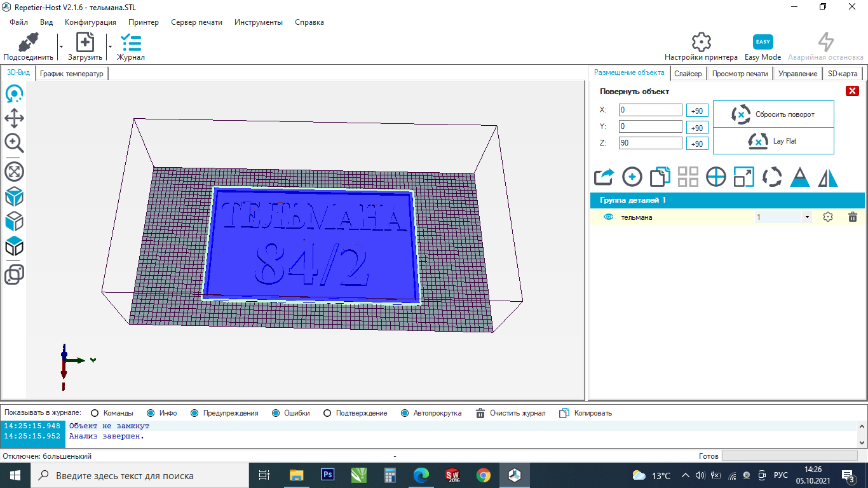
Task: Enable Команды radio option in log filter
Action: (95, 413)
